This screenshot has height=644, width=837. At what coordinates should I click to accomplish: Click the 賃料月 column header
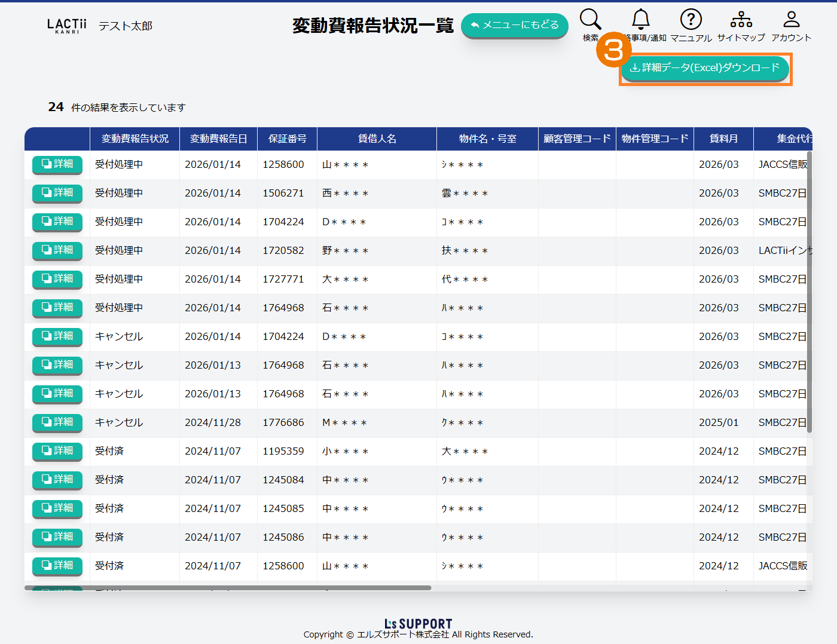(x=723, y=139)
